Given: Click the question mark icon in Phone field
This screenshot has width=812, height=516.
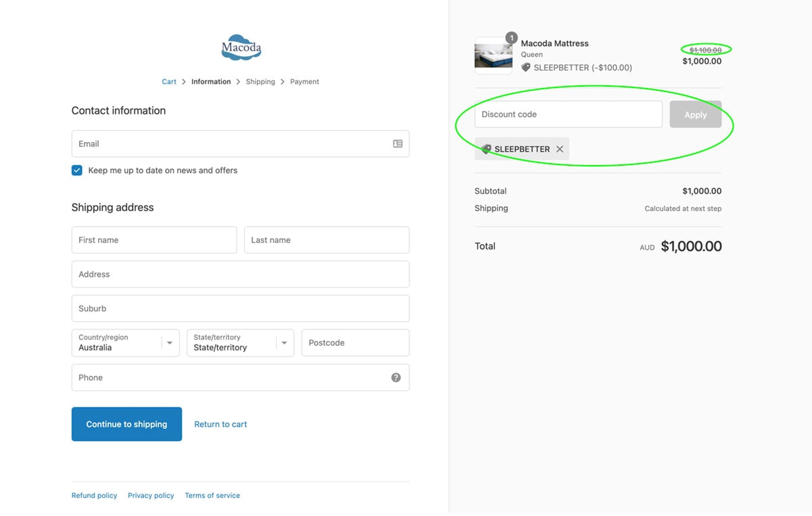Looking at the screenshot, I should point(396,377).
